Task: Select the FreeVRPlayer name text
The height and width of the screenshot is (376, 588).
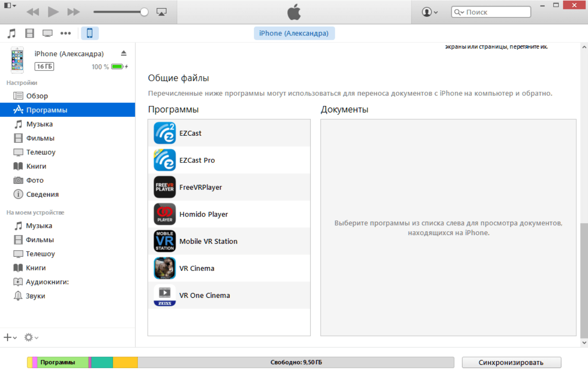Action: [200, 187]
